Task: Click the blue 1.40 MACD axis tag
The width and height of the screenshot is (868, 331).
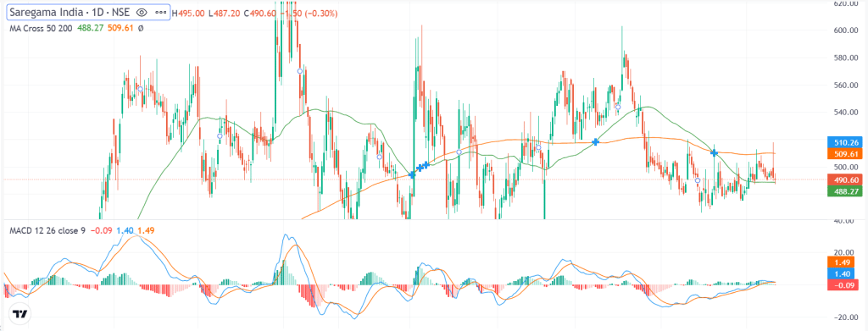Action: pos(841,273)
